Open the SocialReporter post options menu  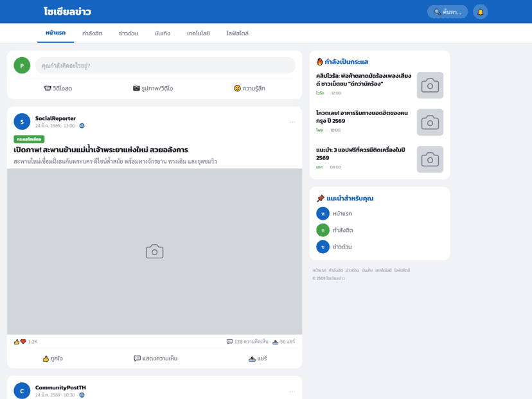(292, 122)
